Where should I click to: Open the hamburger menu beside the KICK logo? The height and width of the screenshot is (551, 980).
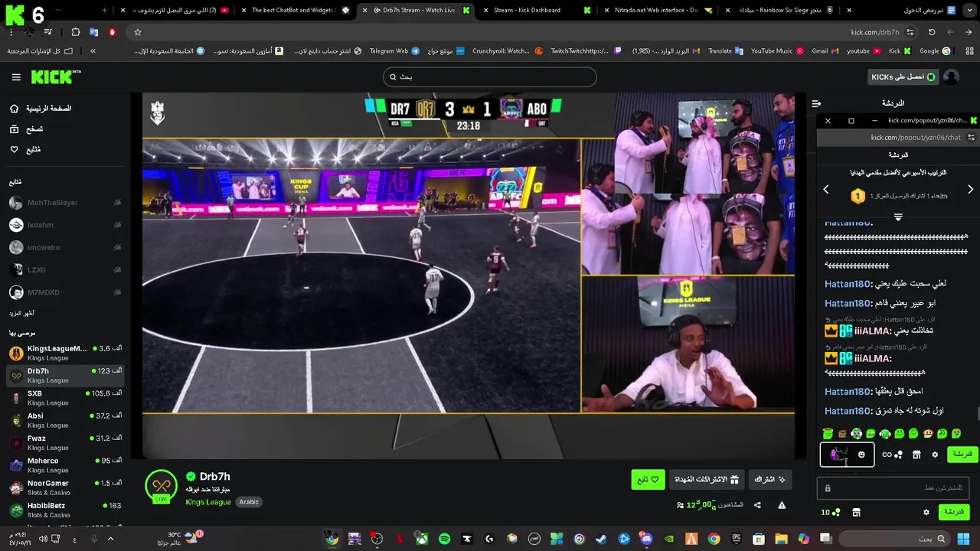16,77
